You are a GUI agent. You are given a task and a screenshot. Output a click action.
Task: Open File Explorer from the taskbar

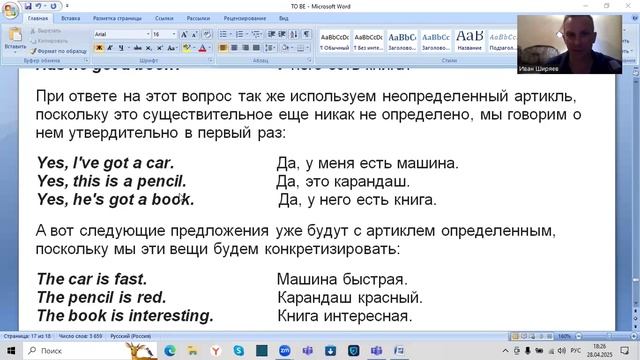(x=193, y=351)
